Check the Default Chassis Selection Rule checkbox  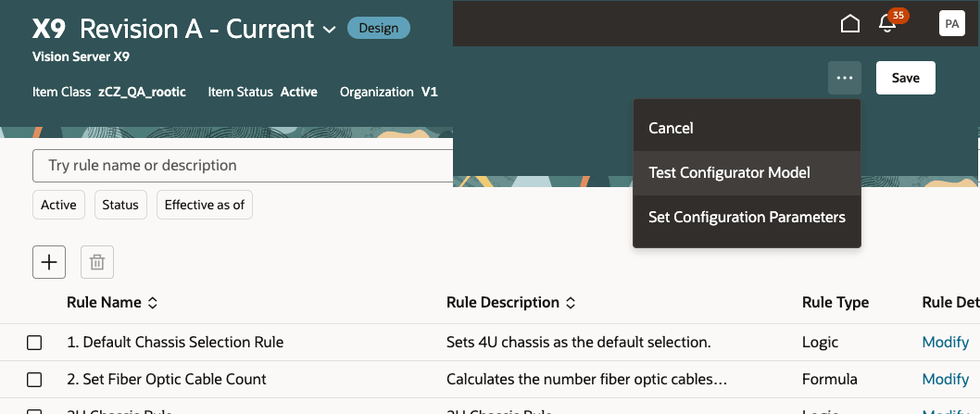[34, 343]
